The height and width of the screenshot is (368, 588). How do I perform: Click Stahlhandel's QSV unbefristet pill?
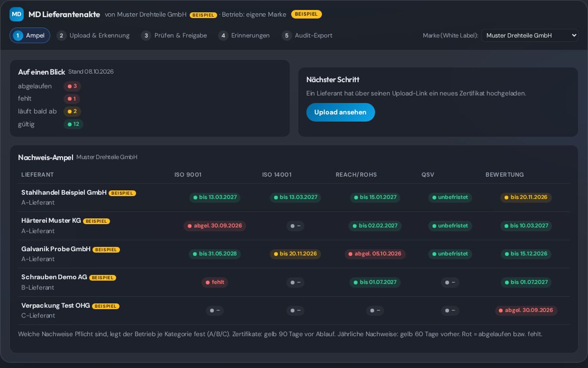click(450, 197)
